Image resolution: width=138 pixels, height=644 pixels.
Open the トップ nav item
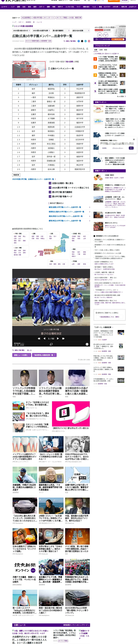coord(13,7)
